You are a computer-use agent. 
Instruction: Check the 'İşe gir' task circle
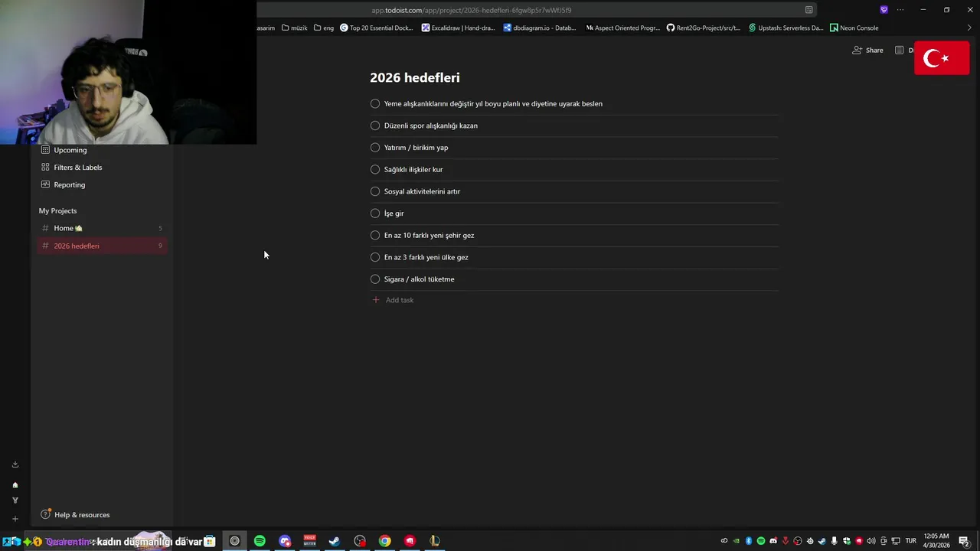click(x=375, y=213)
